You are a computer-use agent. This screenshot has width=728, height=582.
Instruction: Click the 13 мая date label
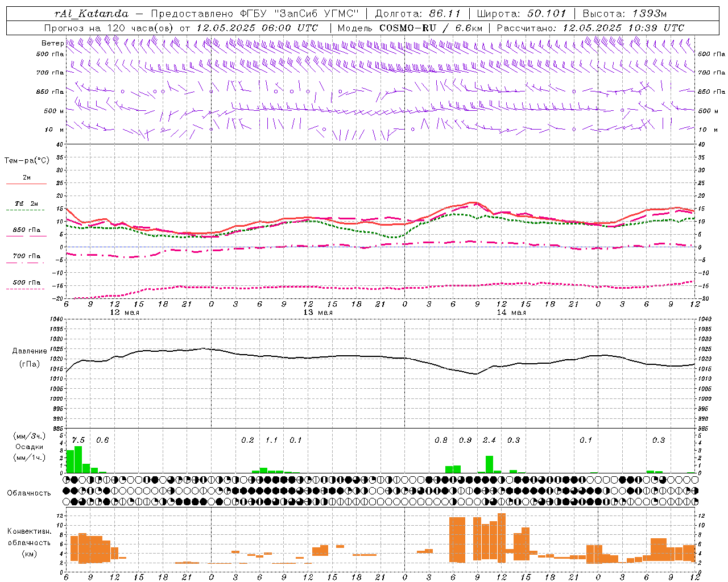[318, 313]
